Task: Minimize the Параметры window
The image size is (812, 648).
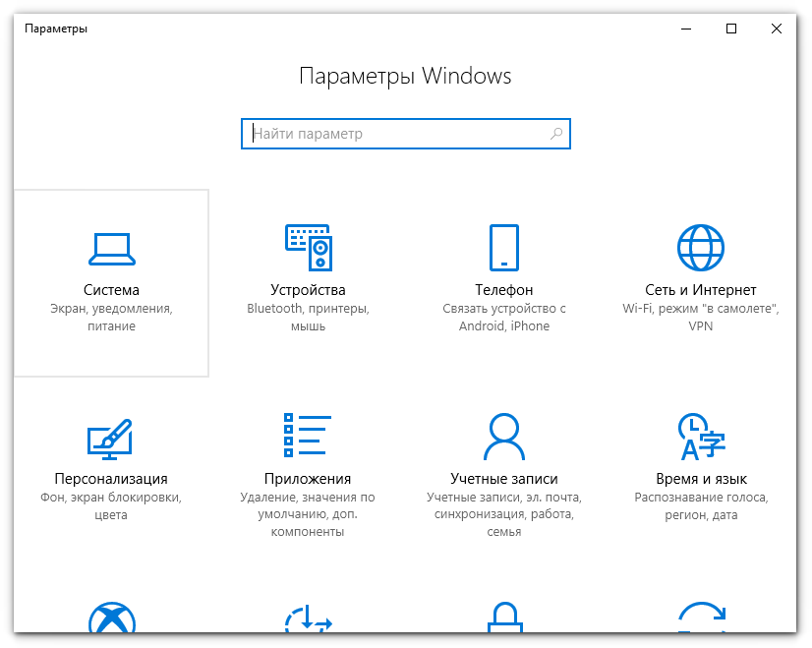Action: click(x=686, y=29)
